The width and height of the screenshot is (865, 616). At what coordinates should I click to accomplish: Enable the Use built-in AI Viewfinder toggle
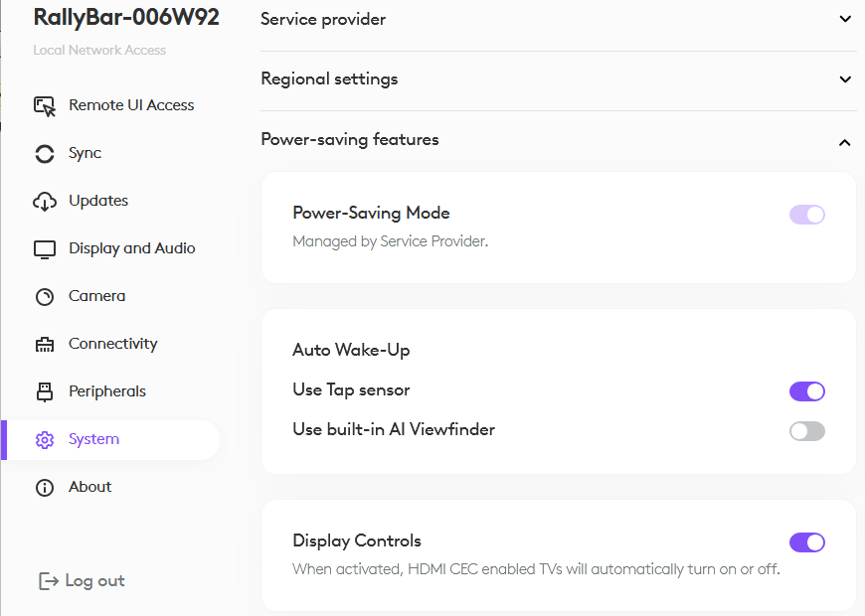pyautogui.click(x=806, y=430)
